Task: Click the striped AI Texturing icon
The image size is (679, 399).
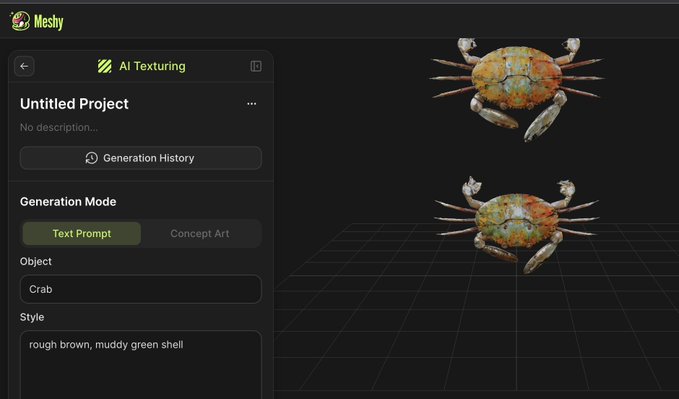Action: (105, 66)
